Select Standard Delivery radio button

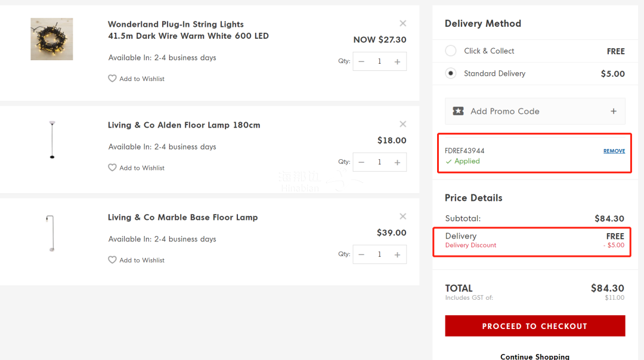coord(451,73)
